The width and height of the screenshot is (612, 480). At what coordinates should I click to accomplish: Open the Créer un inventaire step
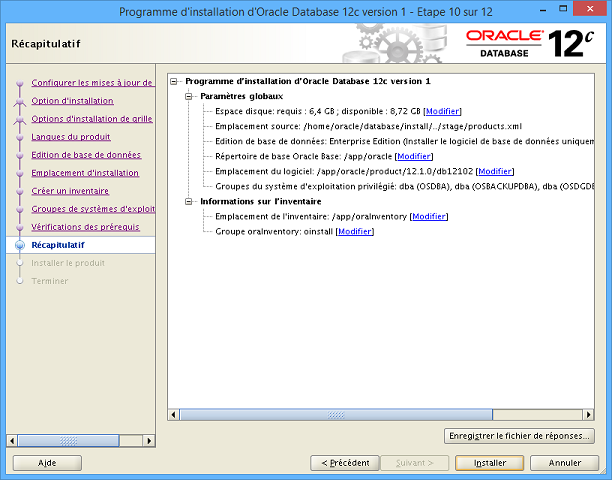click(x=70, y=191)
